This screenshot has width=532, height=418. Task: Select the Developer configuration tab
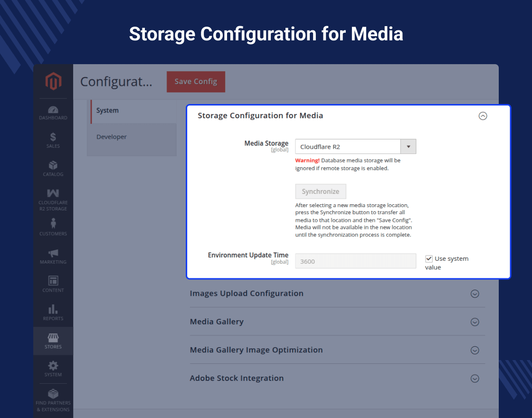pos(132,137)
